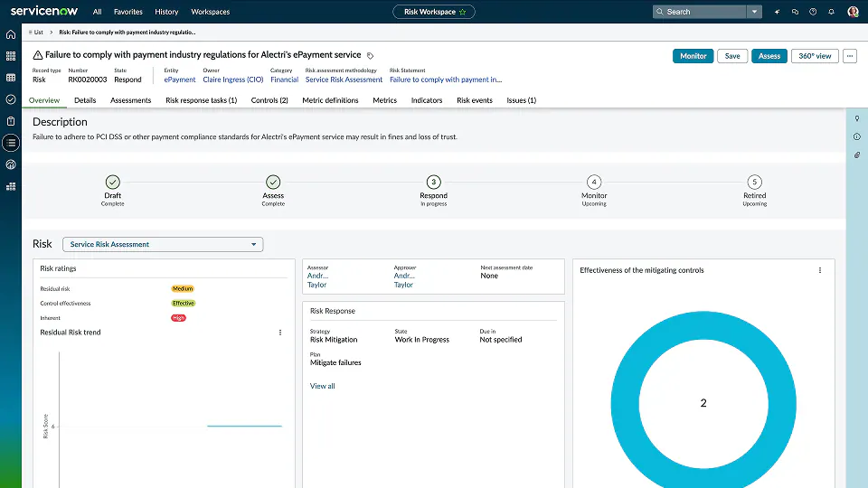Click the Risk Workspace pill
868x488 pixels.
point(433,12)
